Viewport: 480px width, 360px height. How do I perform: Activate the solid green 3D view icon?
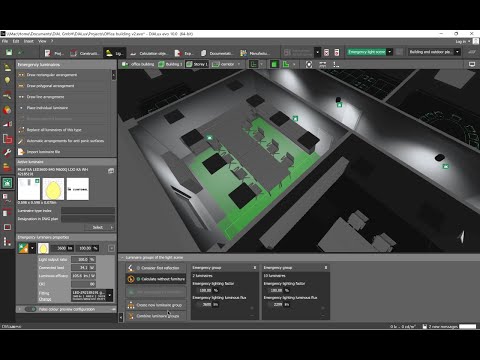274,64
